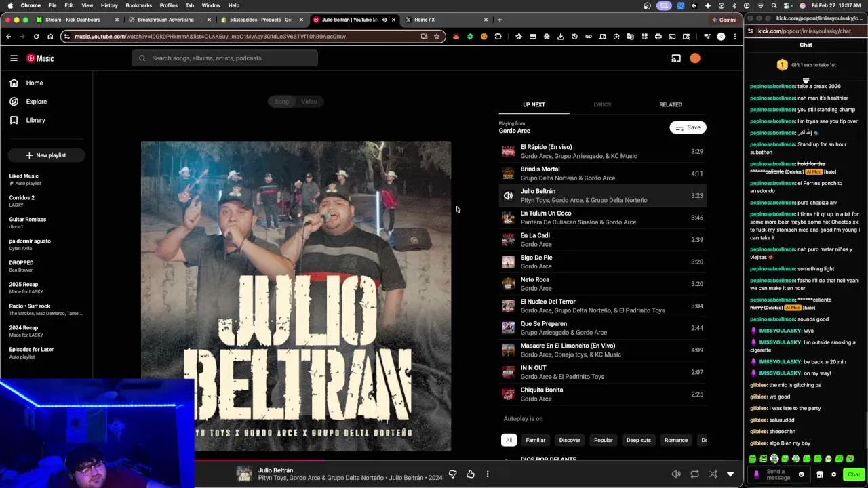Select the Discover filter chip
868x488 pixels.
pos(570,440)
